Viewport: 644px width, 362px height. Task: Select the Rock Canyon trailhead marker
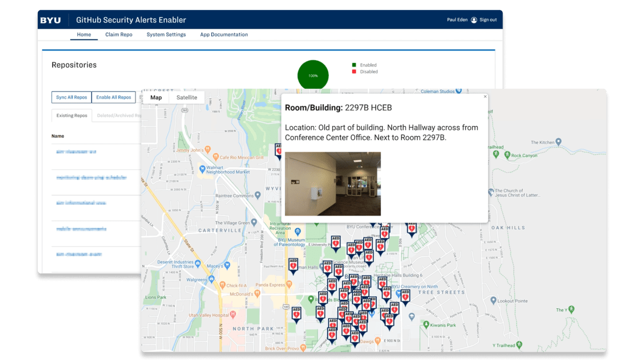507,155
